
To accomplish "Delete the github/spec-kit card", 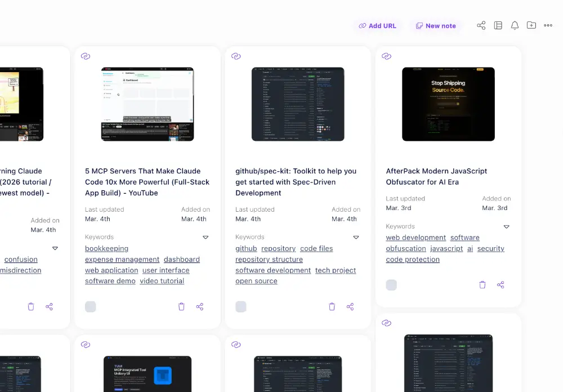I will (x=332, y=306).
